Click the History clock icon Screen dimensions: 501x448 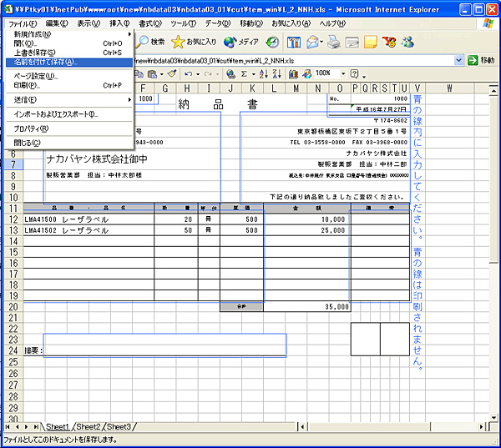coord(272,42)
